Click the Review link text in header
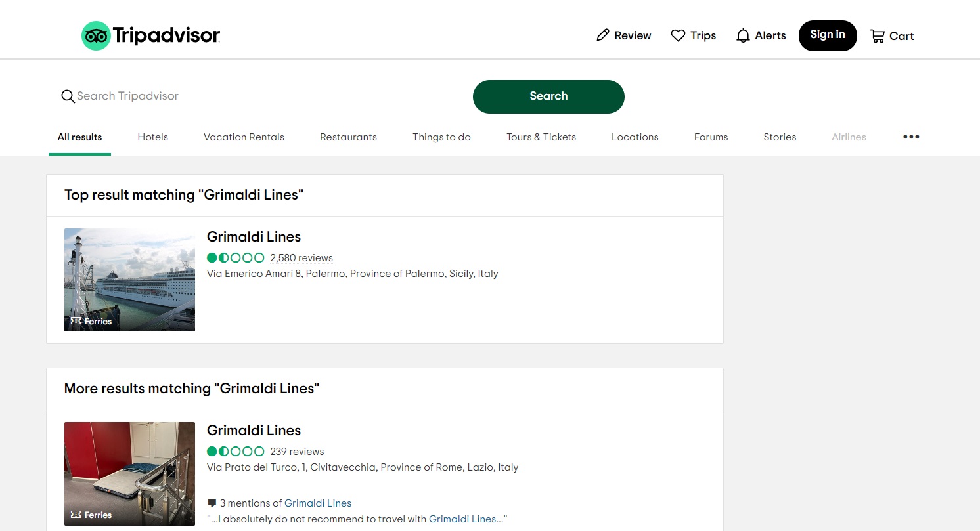This screenshot has height=531, width=980. click(633, 35)
